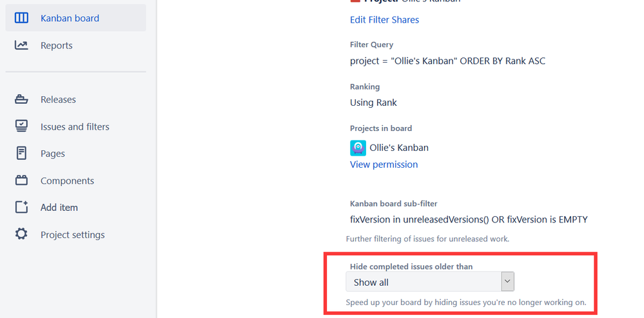
Task: Click the Components block icon
Action: pyautogui.click(x=21, y=181)
